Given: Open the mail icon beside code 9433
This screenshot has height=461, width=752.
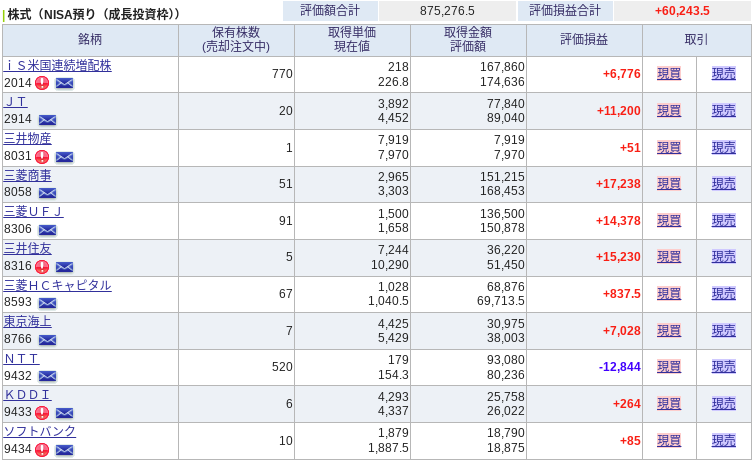Looking at the screenshot, I should (x=64, y=413).
